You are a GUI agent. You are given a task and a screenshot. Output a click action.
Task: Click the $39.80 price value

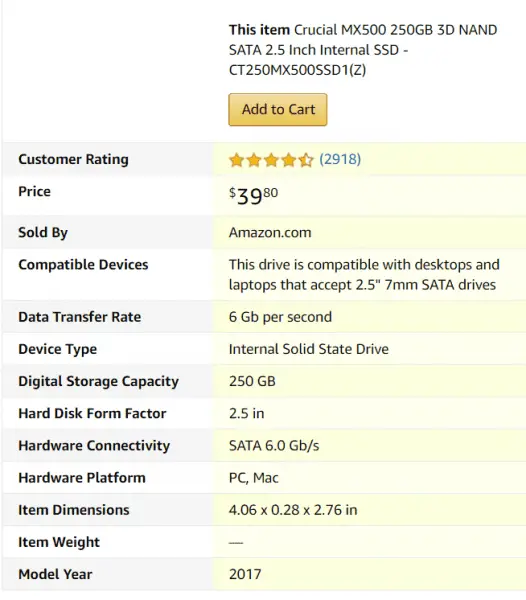click(x=253, y=196)
